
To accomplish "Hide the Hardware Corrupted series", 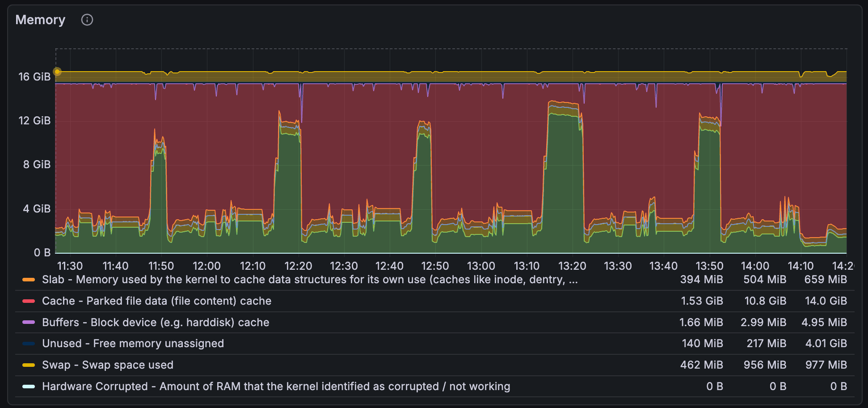I will click(x=179, y=386).
